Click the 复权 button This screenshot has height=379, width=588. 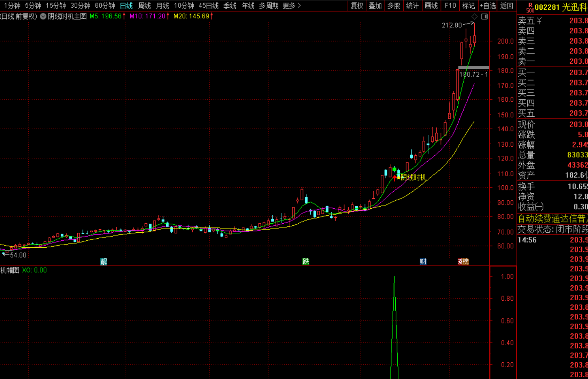357,6
